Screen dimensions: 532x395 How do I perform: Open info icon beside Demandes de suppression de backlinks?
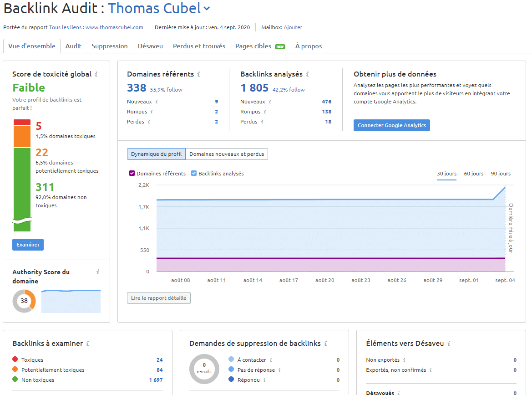pos(325,344)
